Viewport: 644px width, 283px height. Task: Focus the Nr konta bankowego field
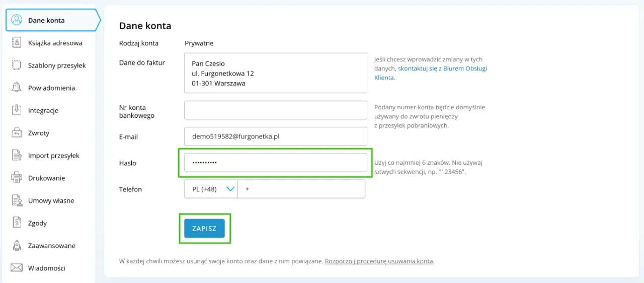click(275, 110)
